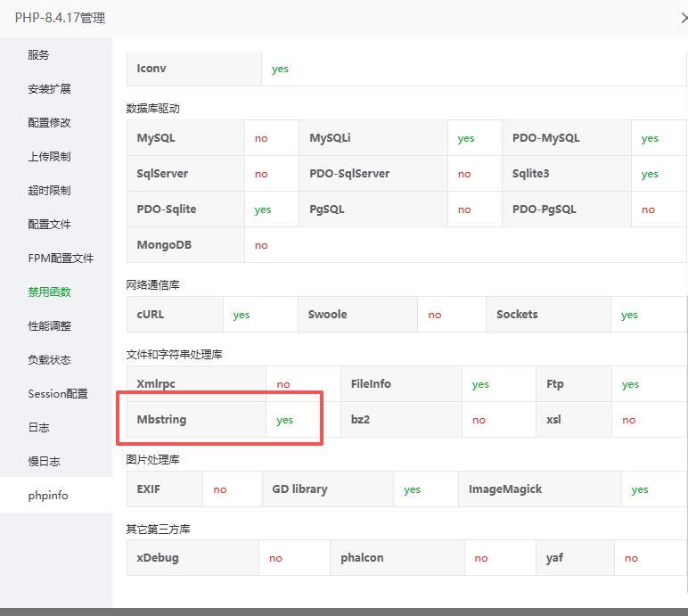Go to 安装扩展 in the sidebar

coord(49,89)
